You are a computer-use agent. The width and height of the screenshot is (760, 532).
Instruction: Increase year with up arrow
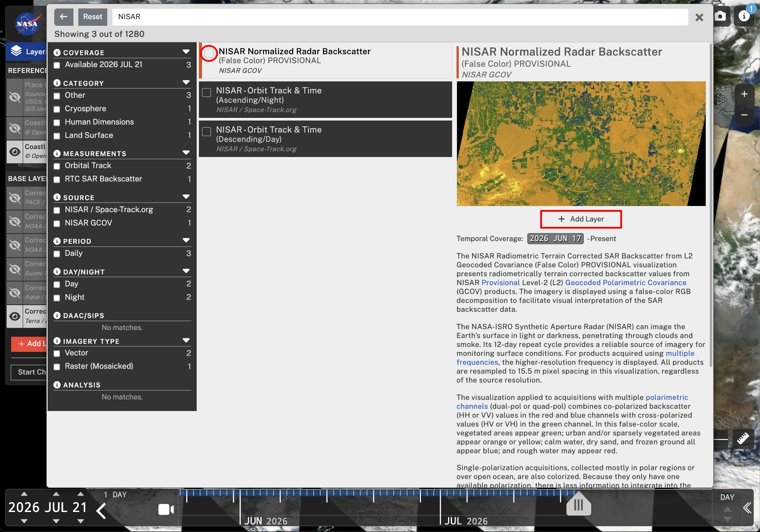pos(24,494)
